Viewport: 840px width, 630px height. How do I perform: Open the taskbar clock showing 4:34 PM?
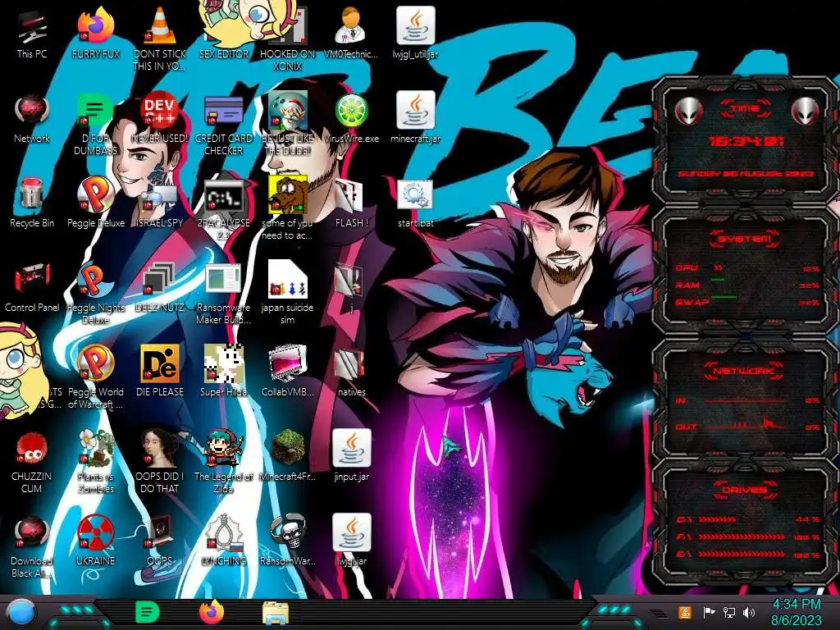pyautogui.click(x=796, y=612)
